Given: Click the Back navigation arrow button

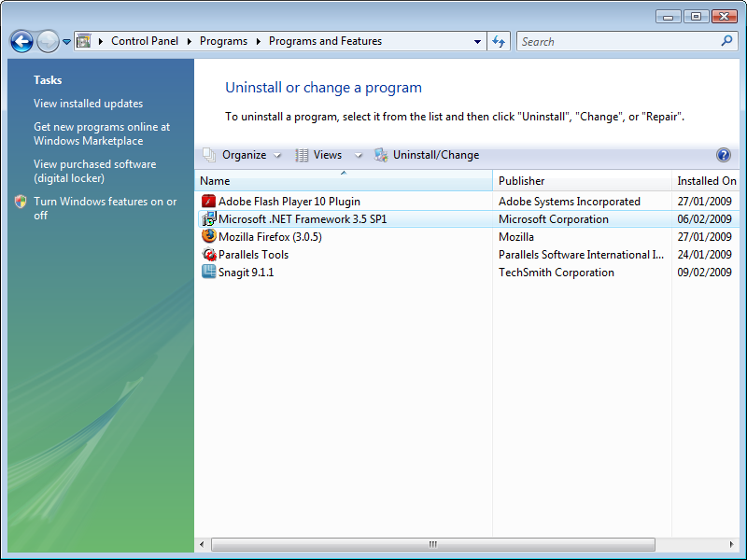Looking at the screenshot, I should pos(21,41).
